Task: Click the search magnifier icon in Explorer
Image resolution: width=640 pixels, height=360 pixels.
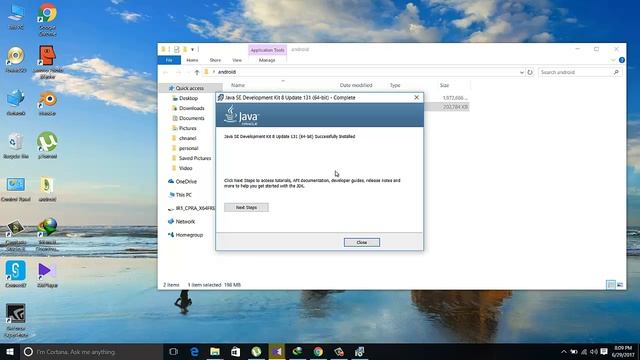Action: point(616,72)
